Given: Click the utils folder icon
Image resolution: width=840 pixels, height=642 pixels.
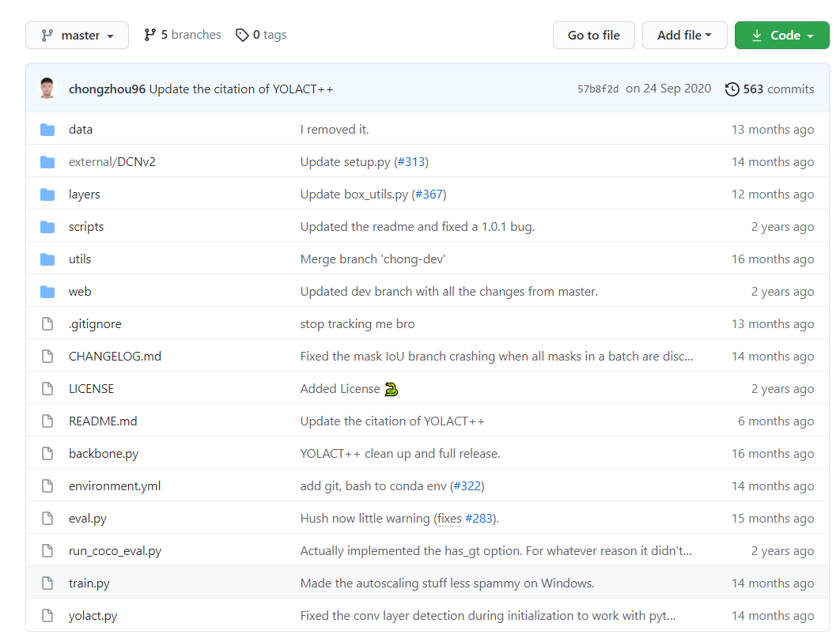Looking at the screenshot, I should (x=47, y=259).
